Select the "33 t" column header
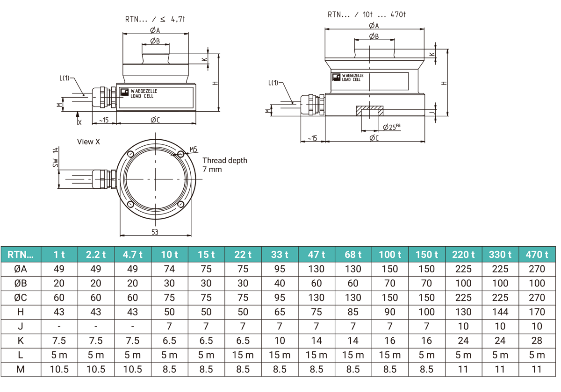 (280, 255)
